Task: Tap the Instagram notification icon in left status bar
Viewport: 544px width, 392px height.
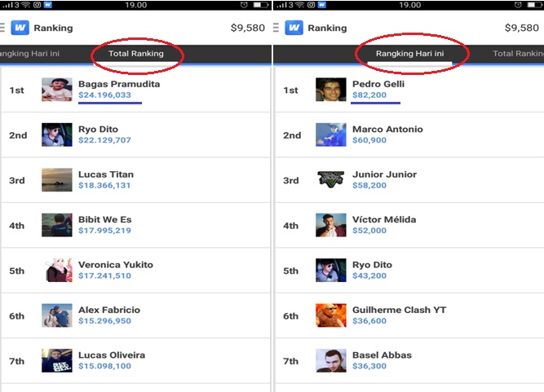Action: pyautogui.click(x=38, y=5)
